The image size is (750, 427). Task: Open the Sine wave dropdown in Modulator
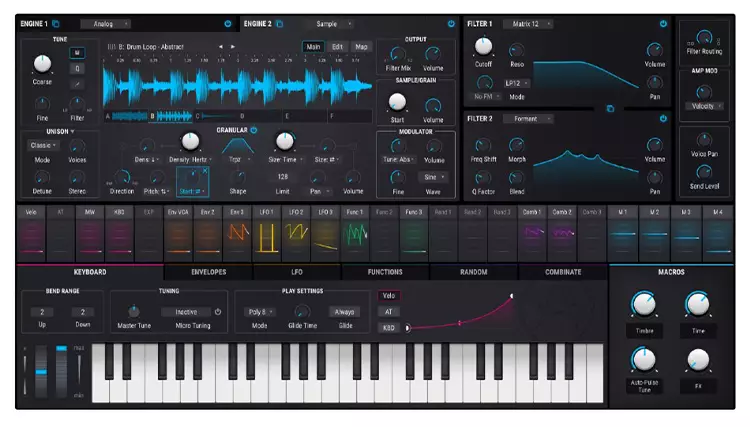pyautogui.click(x=433, y=177)
